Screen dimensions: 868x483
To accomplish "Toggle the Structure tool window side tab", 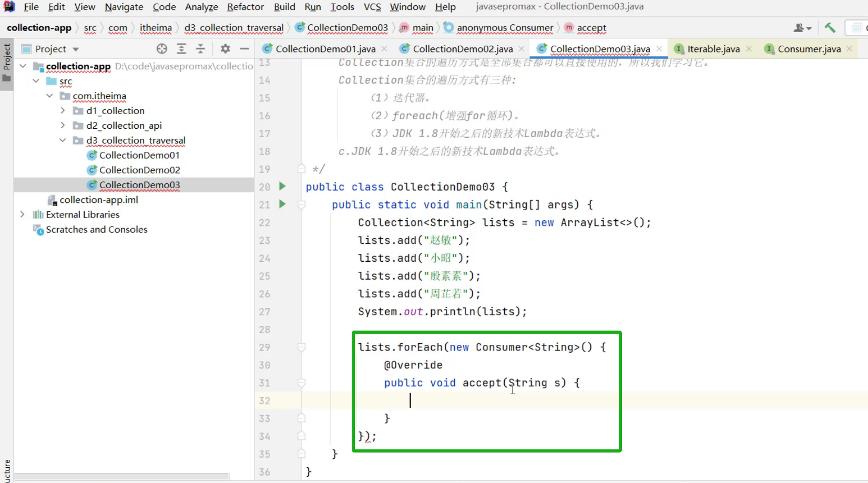I will (x=7, y=471).
